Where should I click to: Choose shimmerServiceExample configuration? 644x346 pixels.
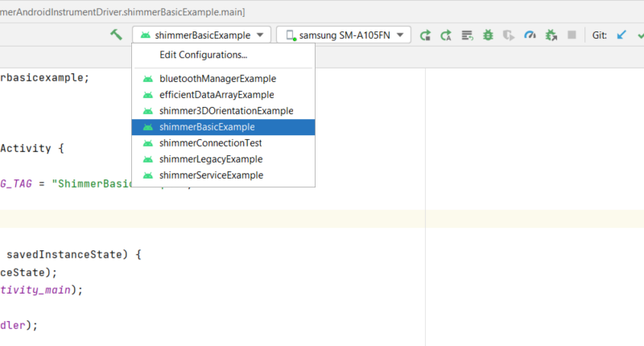[224, 175]
